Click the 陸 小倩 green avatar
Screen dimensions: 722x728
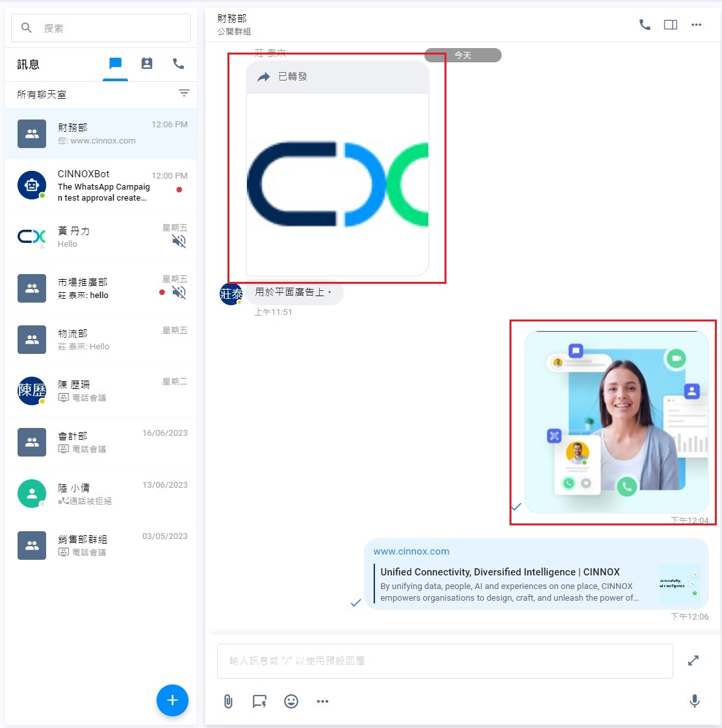pos(32,494)
